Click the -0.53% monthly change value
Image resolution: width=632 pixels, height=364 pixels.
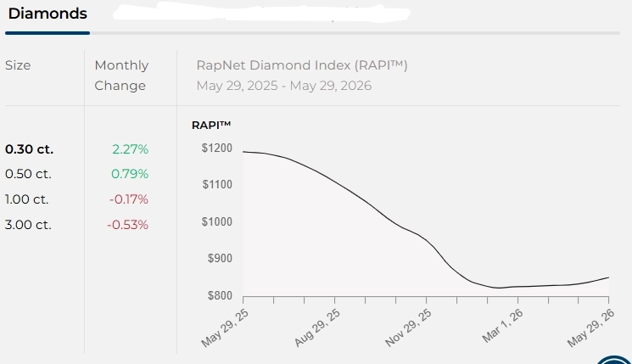(128, 225)
